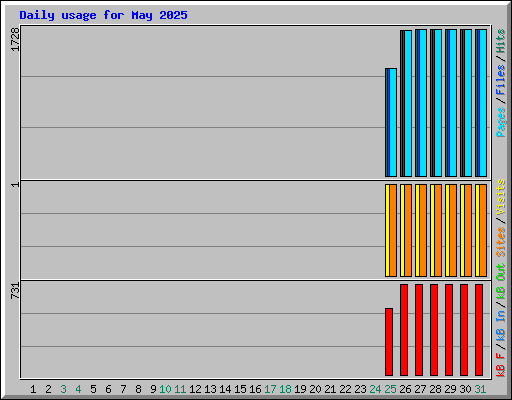The image size is (512, 400).
Task: Click day 12 on the x-axis
Action: click(x=195, y=389)
